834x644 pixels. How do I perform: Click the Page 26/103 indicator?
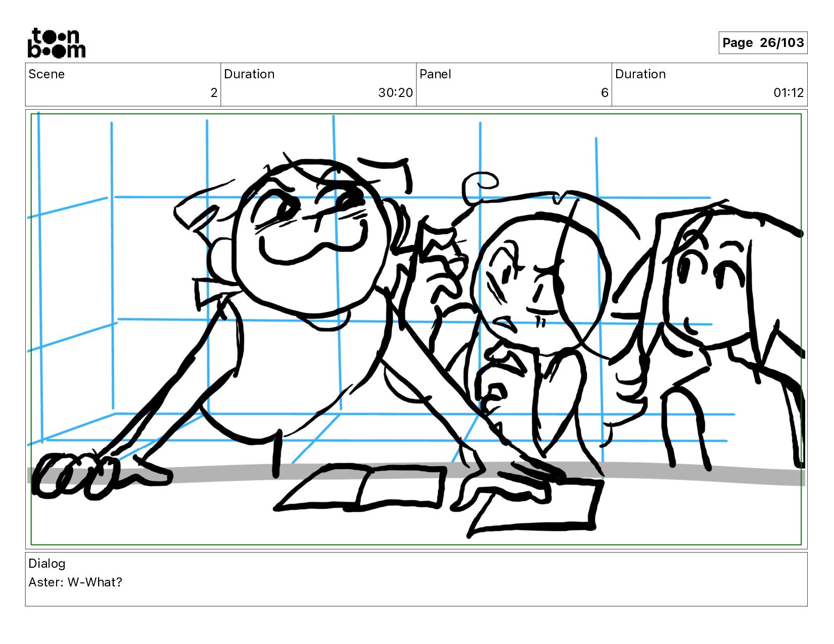[x=763, y=42]
